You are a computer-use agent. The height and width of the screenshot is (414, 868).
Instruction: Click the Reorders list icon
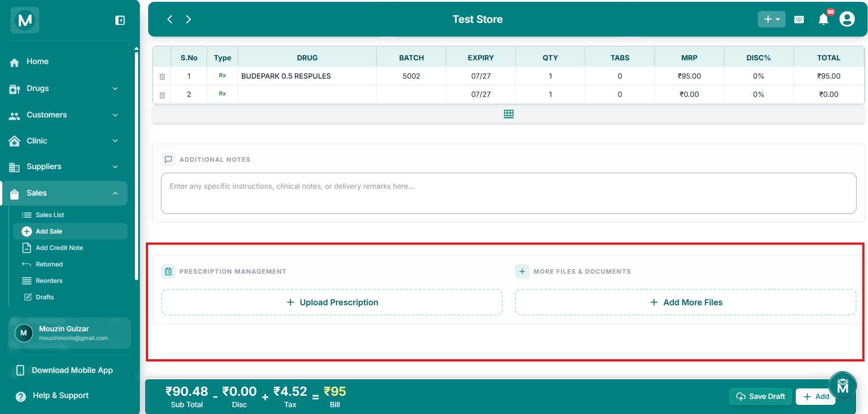27,281
